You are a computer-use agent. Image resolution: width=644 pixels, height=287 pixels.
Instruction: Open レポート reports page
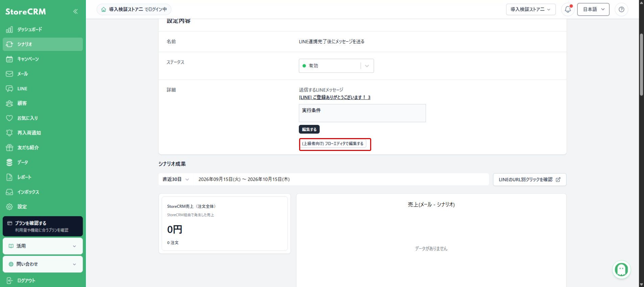click(43, 177)
